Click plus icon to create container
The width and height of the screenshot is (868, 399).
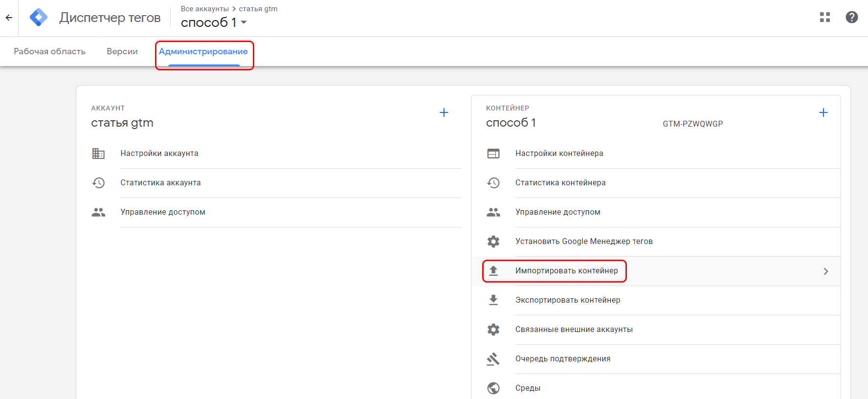click(x=823, y=112)
